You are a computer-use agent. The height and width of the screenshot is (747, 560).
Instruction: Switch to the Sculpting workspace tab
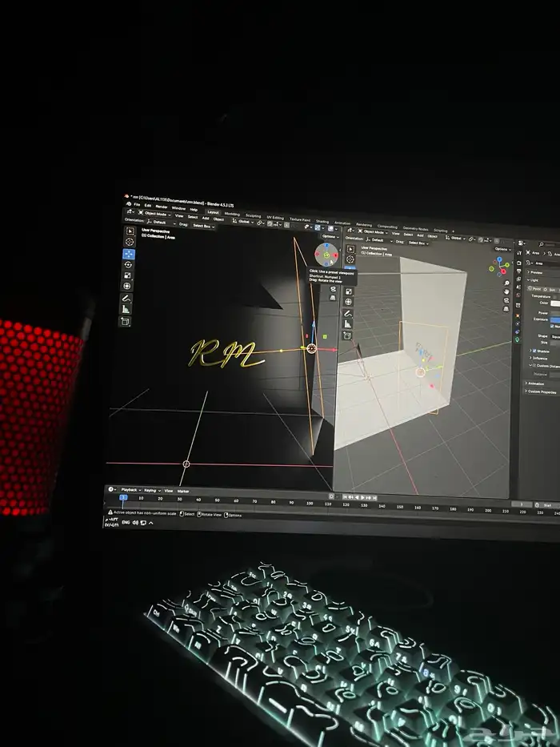(x=253, y=216)
